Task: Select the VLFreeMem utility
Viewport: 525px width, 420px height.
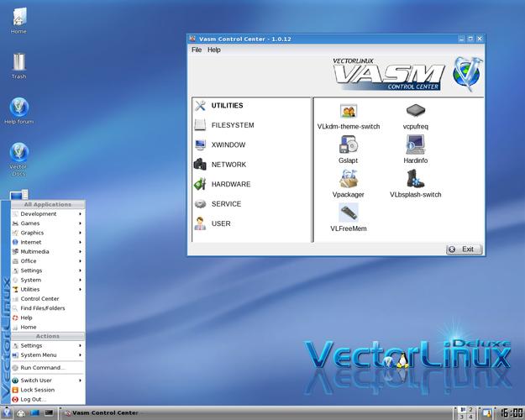Action: coord(349,218)
